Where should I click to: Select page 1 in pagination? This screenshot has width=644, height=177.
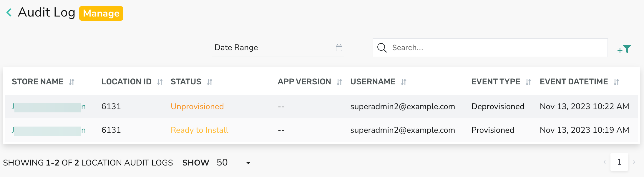click(619, 162)
